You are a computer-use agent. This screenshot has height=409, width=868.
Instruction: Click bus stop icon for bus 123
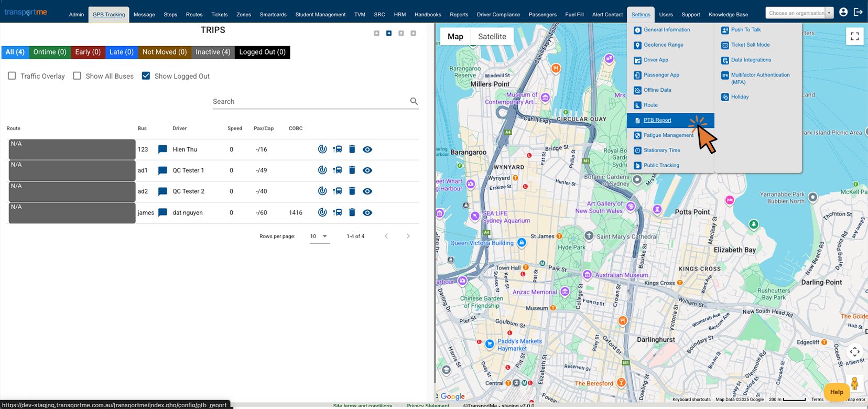pyautogui.click(x=338, y=149)
